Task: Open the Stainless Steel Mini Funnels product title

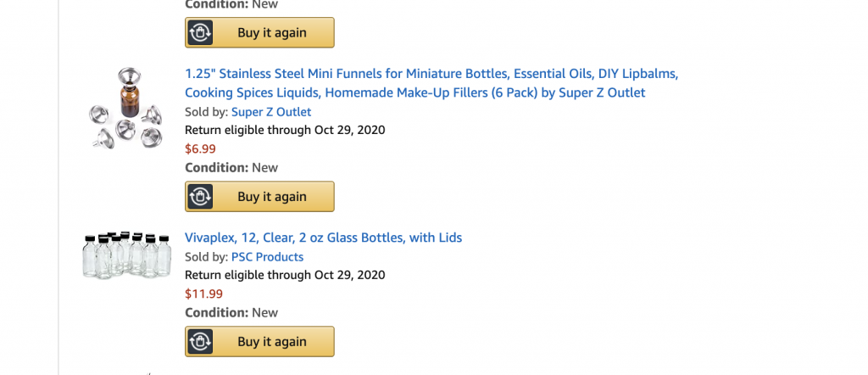Action: pyautogui.click(x=431, y=83)
